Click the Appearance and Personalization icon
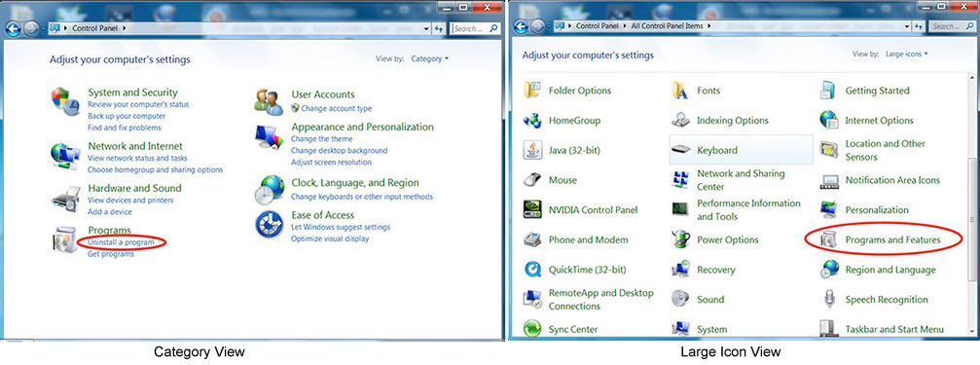 click(x=269, y=137)
